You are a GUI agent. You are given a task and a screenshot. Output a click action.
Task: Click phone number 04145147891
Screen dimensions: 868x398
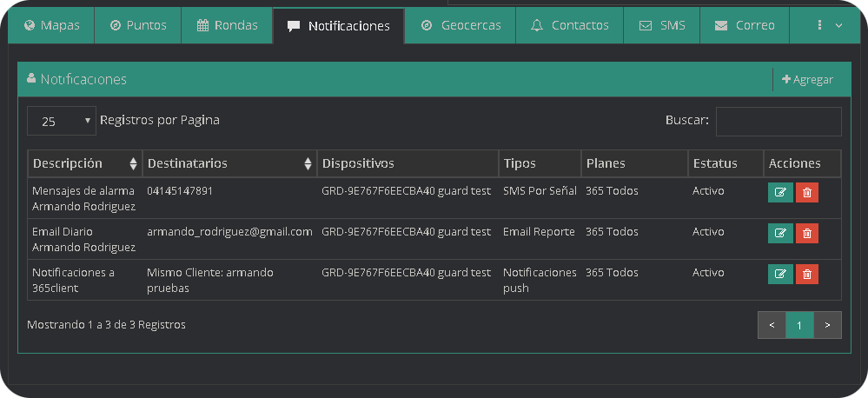pyautogui.click(x=180, y=191)
